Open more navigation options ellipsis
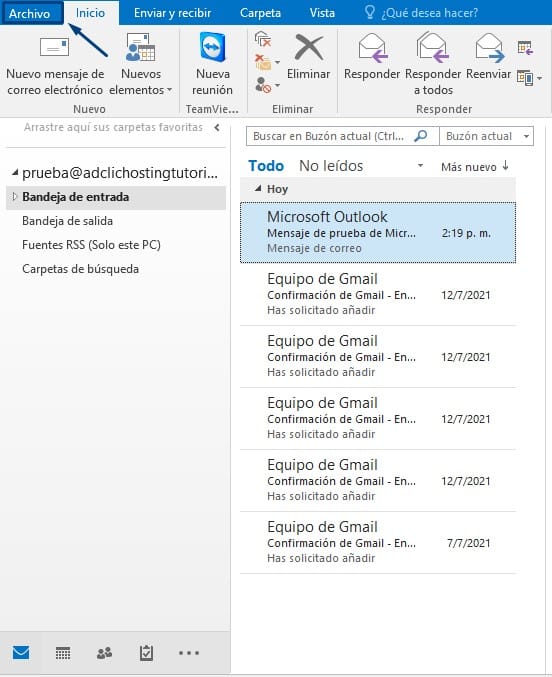This screenshot has width=552, height=677. (x=189, y=653)
